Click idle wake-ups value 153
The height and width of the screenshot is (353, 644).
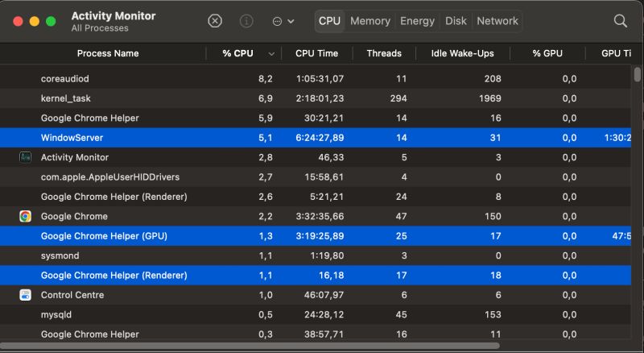[x=493, y=314]
